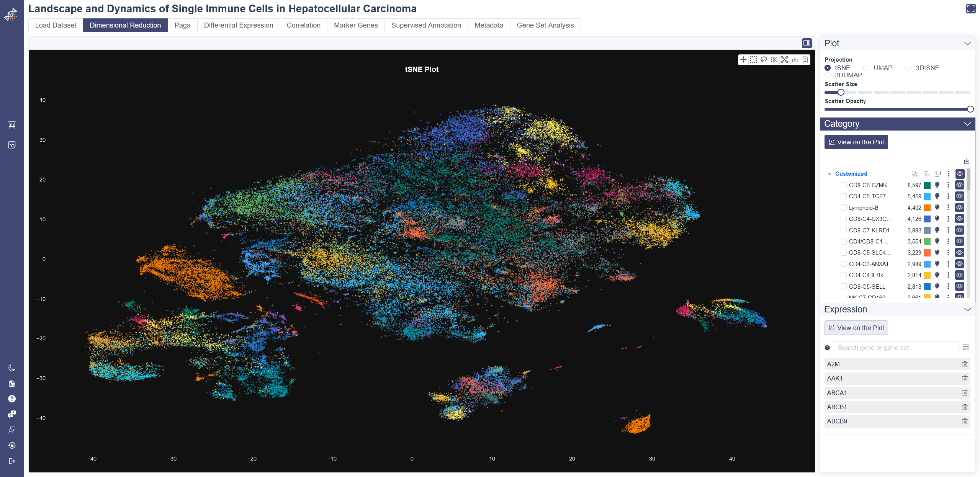Reset plot axes to fit

click(784, 60)
